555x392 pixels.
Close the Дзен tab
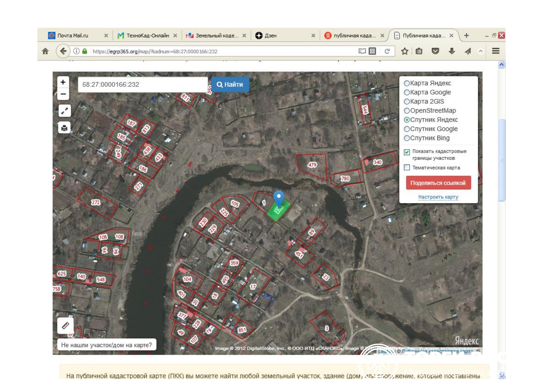click(313, 36)
